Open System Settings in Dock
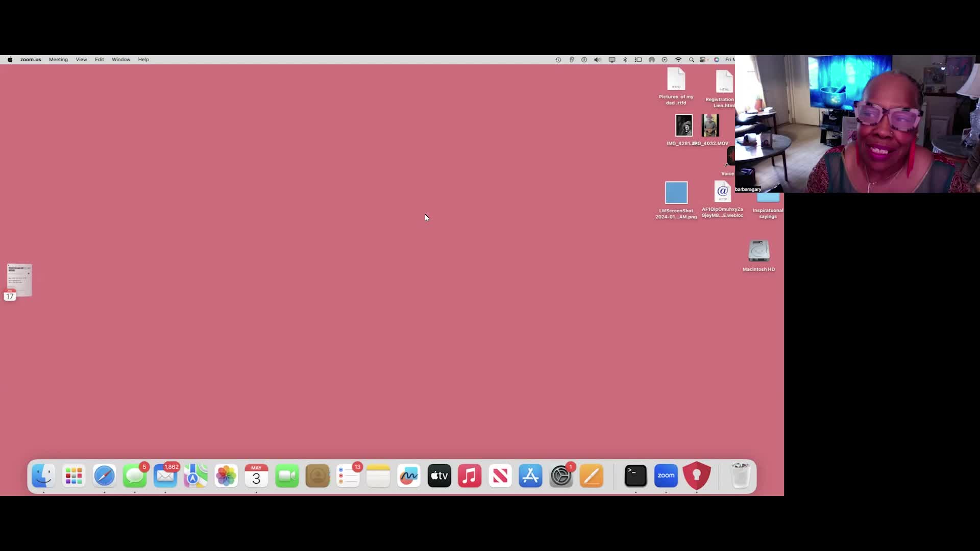The width and height of the screenshot is (980, 551). (561, 476)
